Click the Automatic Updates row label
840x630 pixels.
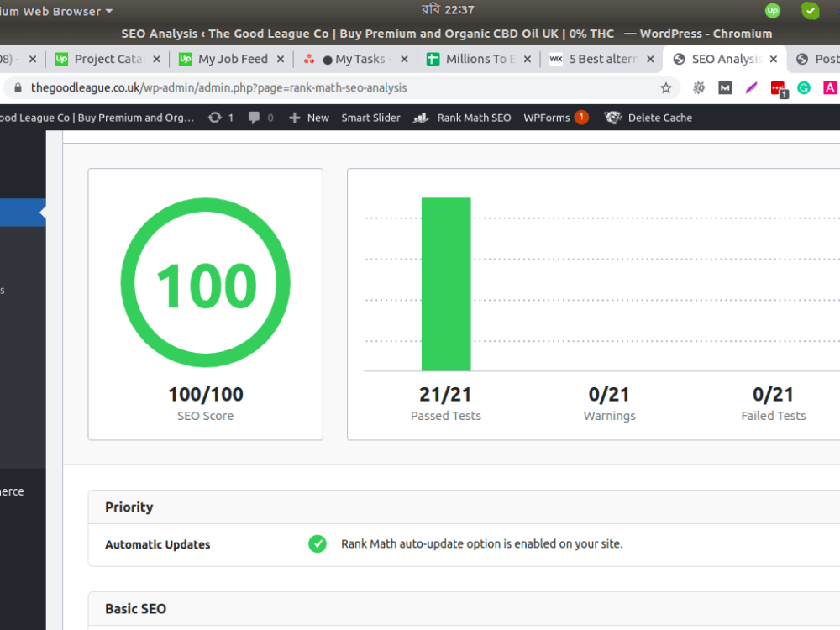pos(158,545)
